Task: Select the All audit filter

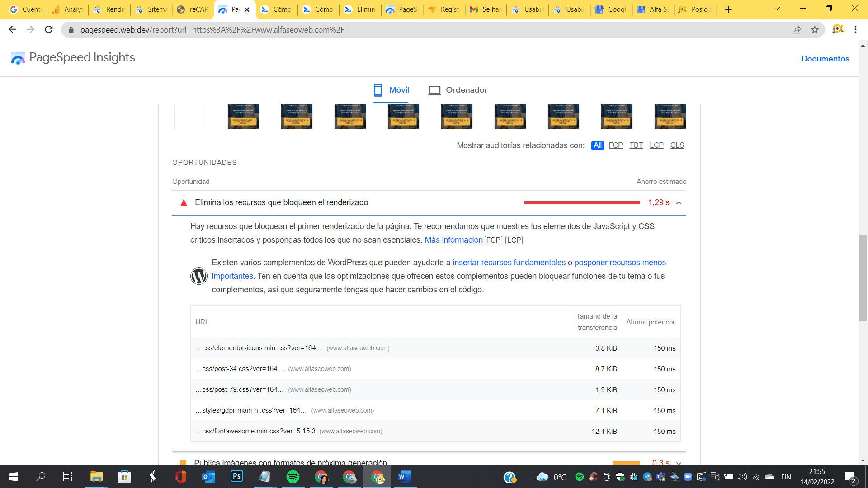Action: point(597,145)
